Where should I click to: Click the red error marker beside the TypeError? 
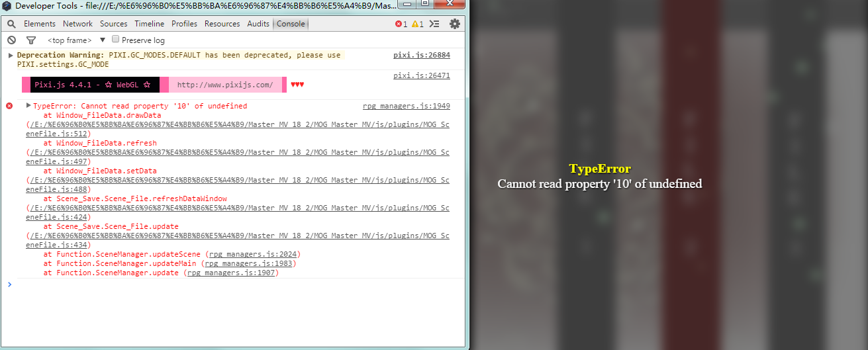9,106
